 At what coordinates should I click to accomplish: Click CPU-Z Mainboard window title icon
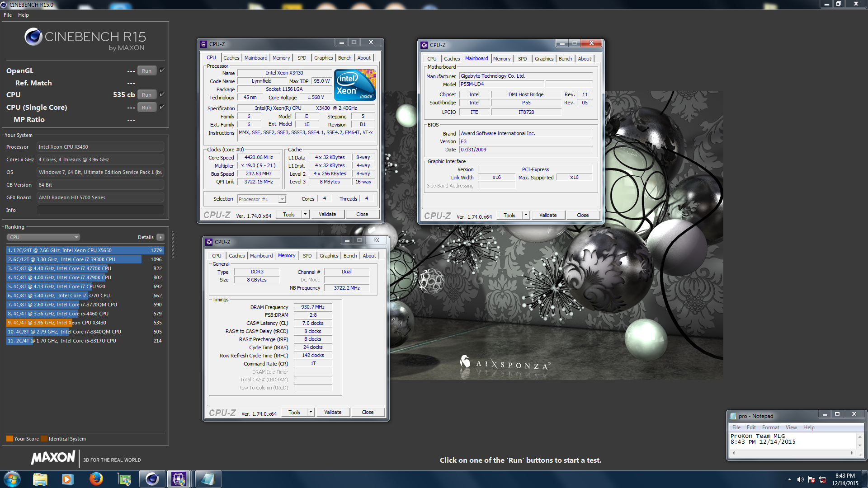(424, 45)
